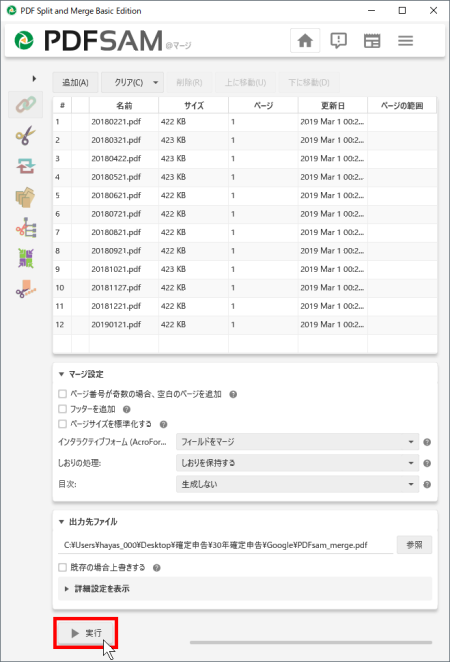Click the output file path field

tap(225, 545)
